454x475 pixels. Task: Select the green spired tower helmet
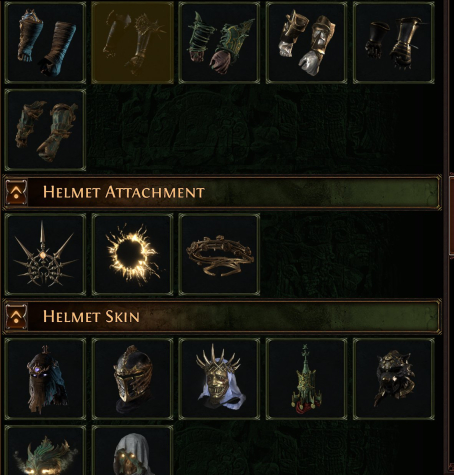(x=306, y=379)
